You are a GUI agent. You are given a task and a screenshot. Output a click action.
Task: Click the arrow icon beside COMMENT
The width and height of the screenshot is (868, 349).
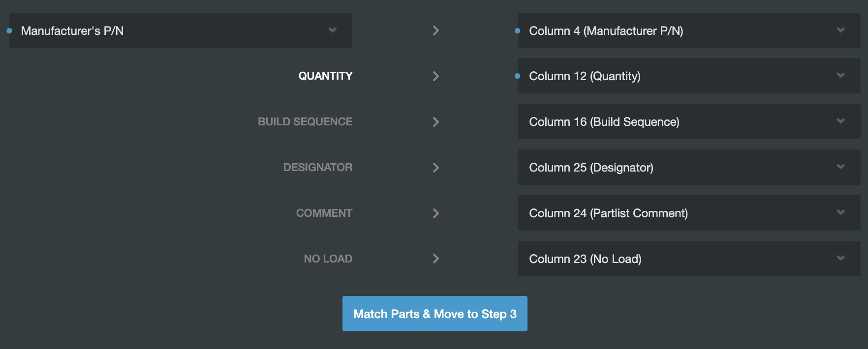[435, 213]
